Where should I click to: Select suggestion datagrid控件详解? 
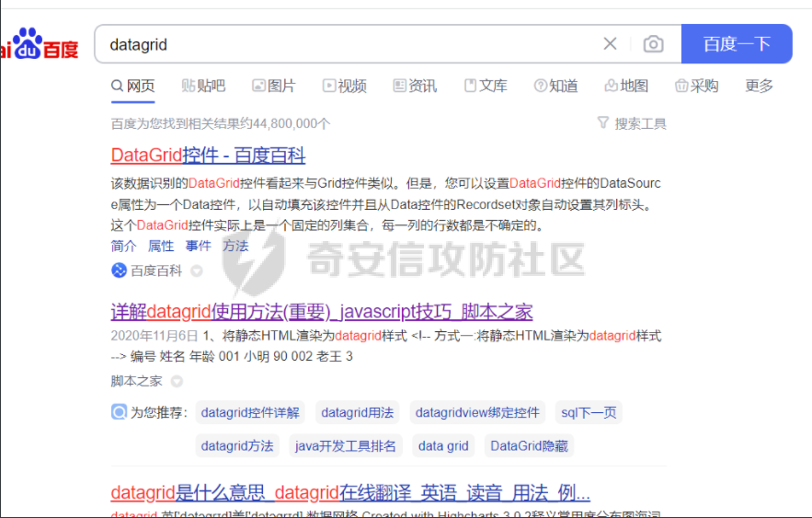[250, 412]
